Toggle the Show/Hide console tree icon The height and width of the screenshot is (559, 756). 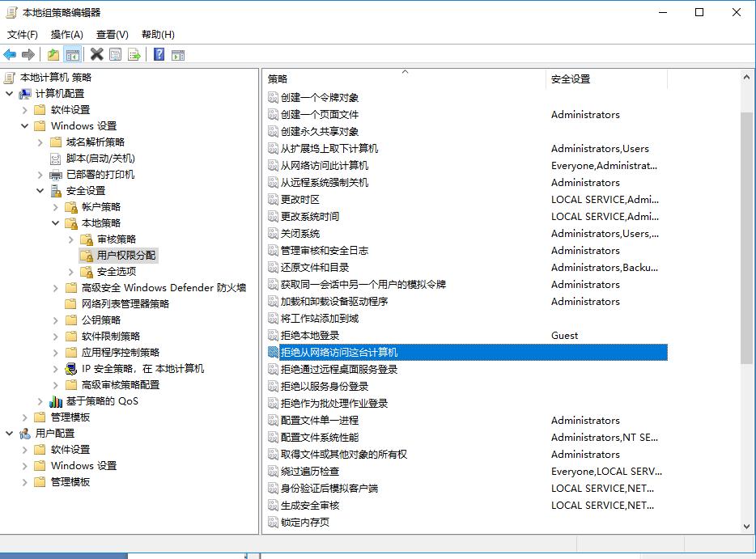click(x=71, y=53)
